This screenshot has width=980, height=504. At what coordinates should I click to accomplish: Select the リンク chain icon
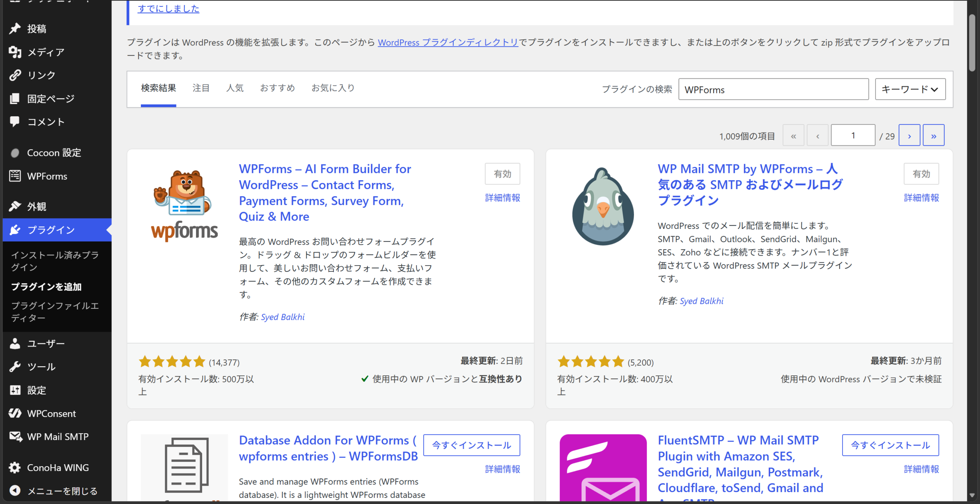(15, 75)
